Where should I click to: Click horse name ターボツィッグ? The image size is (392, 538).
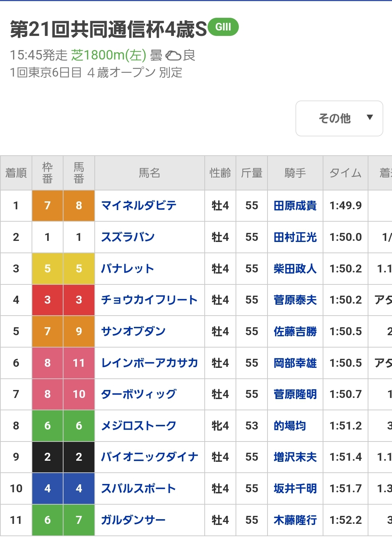[139, 394]
